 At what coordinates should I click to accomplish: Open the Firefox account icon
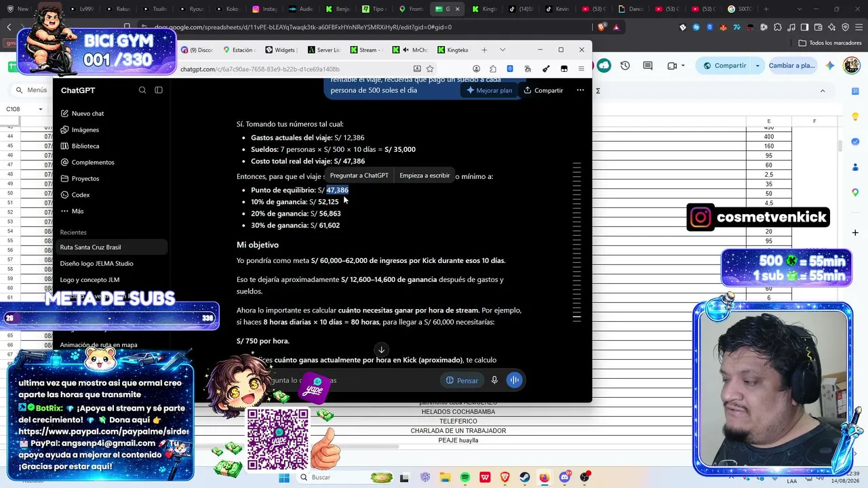click(x=477, y=68)
